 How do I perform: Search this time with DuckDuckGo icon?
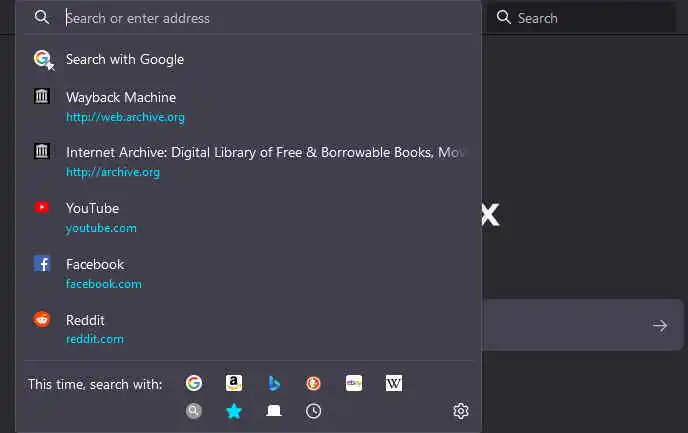pyautogui.click(x=313, y=383)
